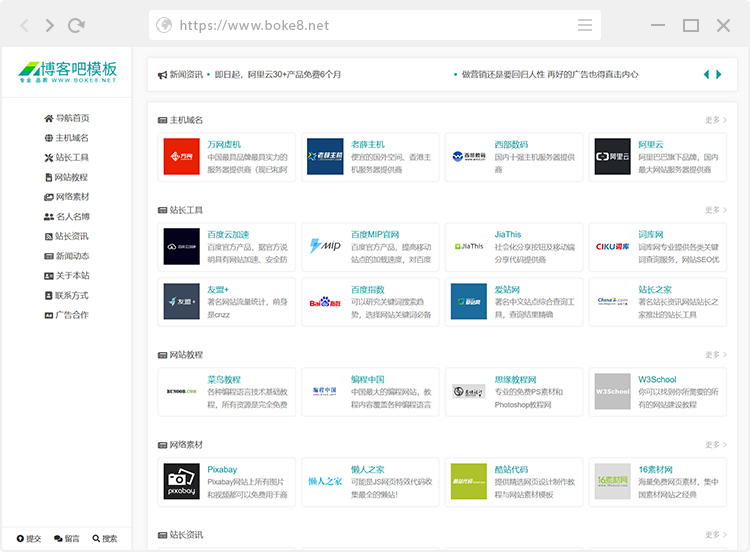Viewport: 750px width, 552px height.
Task: Click 留言 button at sidebar bottom
Action: tap(66, 539)
